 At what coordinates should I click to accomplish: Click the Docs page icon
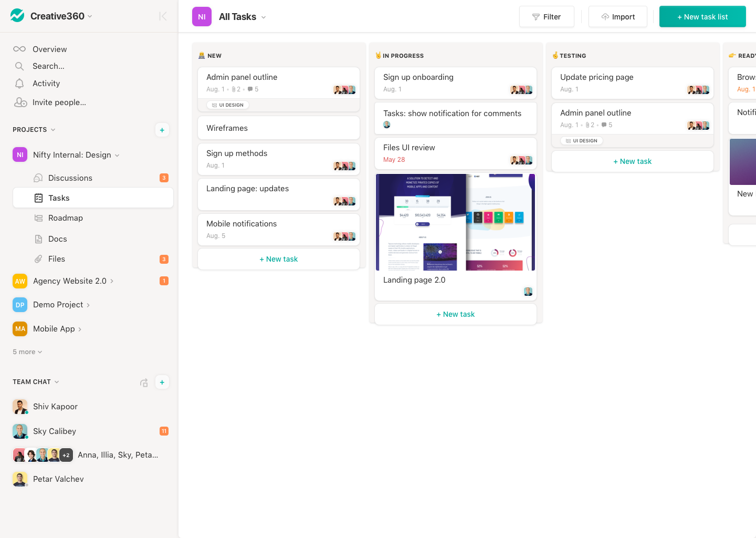38,239
